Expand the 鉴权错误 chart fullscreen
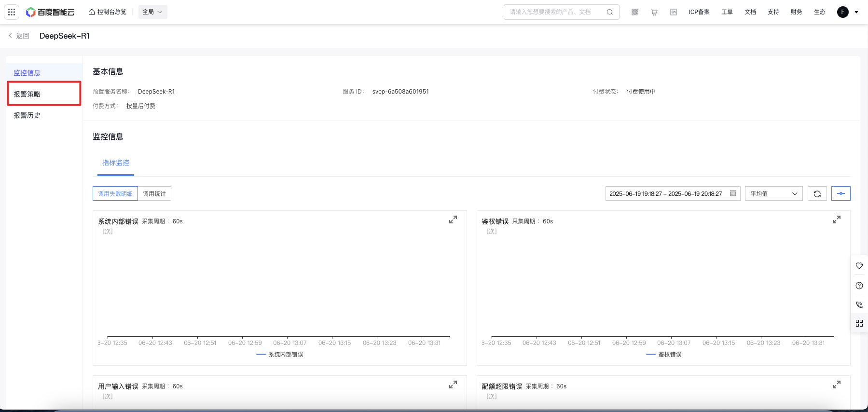This screenshot has height=412, width=868. [837, 220]
